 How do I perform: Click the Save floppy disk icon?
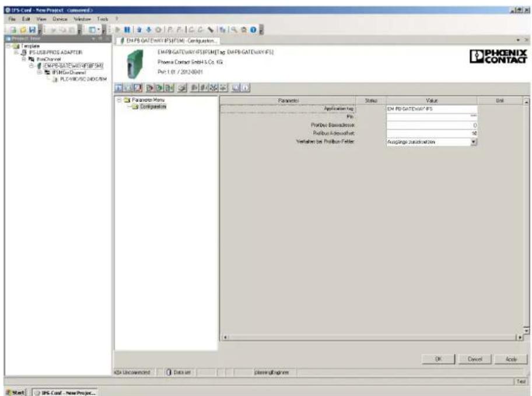(x=32, y=30)
